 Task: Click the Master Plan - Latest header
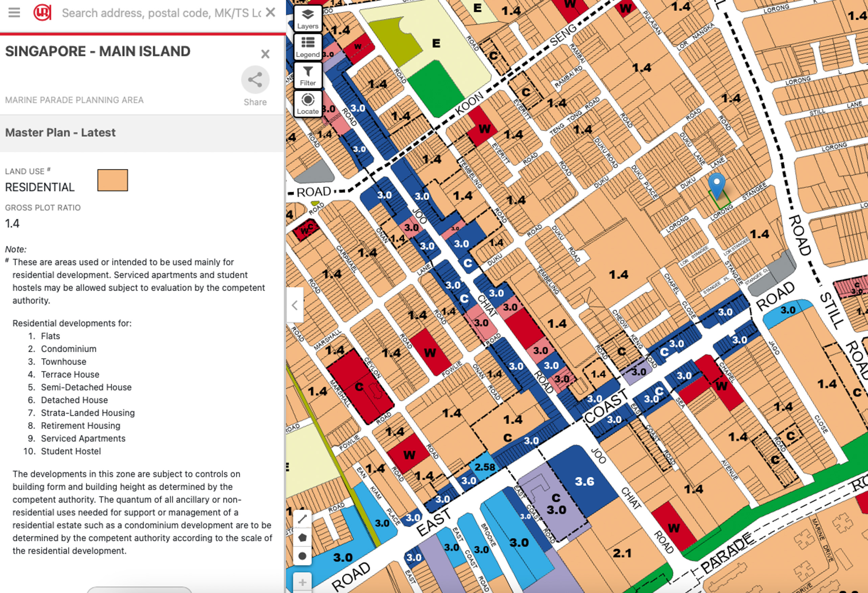[60, 132]
